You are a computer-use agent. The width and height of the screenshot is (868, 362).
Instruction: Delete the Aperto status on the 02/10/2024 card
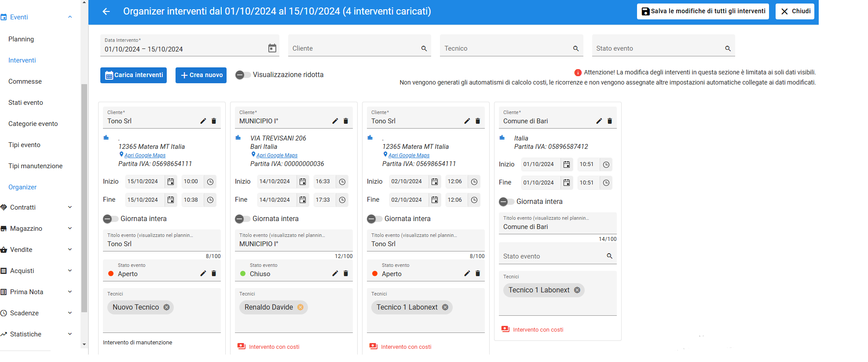[x=478, y=273]
